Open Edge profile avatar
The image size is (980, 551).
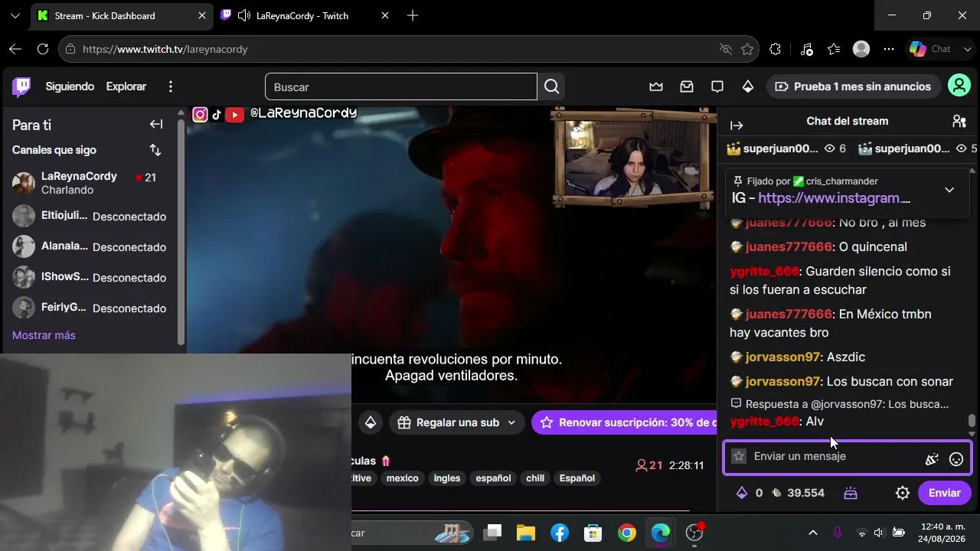point(861,49)
